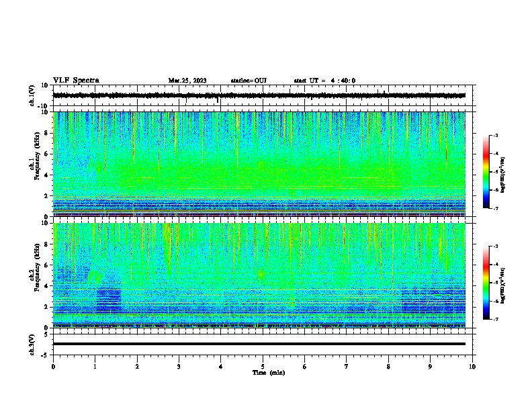Click "-7" on ch.2 color scale
The image size is (532, 411).
coord(495,319)
